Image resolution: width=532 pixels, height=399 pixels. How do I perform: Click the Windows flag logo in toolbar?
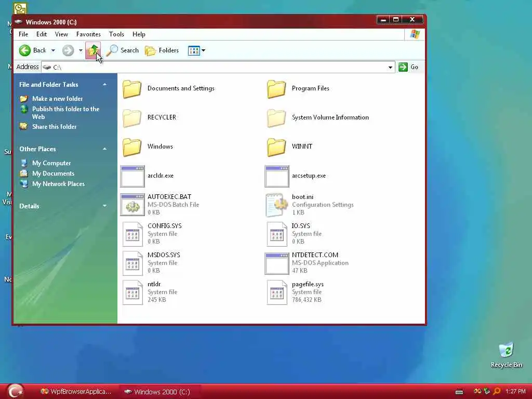click(415, 34)
